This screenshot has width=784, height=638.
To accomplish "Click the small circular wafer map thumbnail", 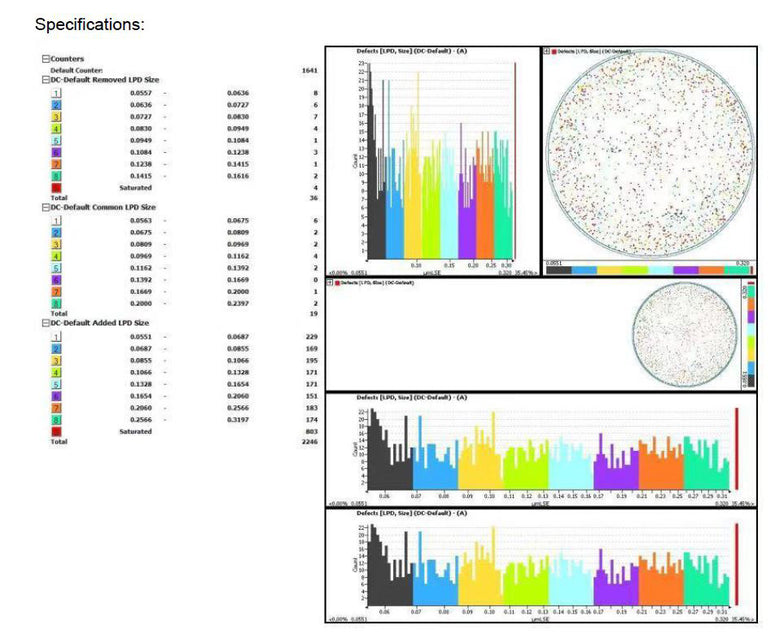I will point(685,335).
